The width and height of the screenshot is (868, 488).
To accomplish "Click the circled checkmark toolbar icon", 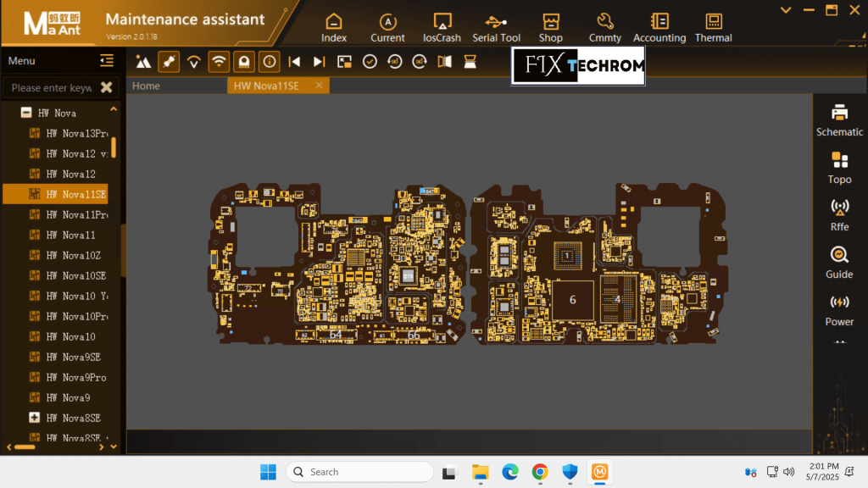I will click(370, 62).
